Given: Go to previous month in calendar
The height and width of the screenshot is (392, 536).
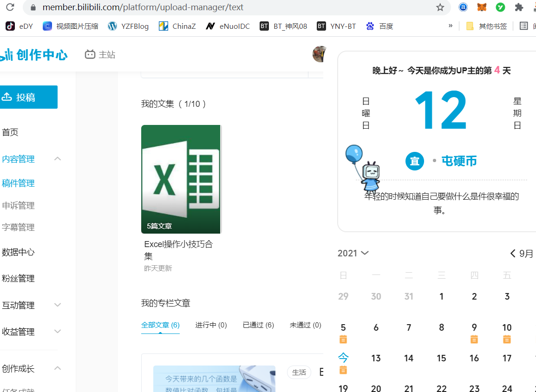Looking at the screenshot, I should tap(513, 254).
